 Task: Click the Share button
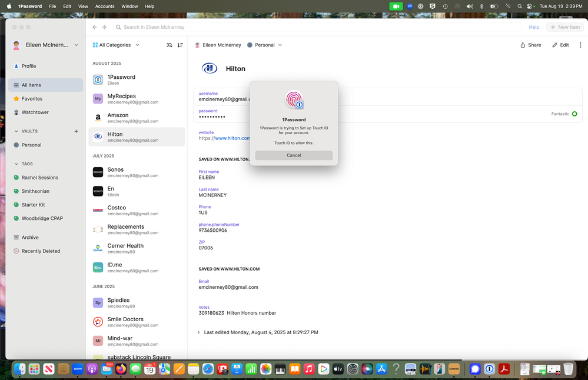tap(530, 45)
